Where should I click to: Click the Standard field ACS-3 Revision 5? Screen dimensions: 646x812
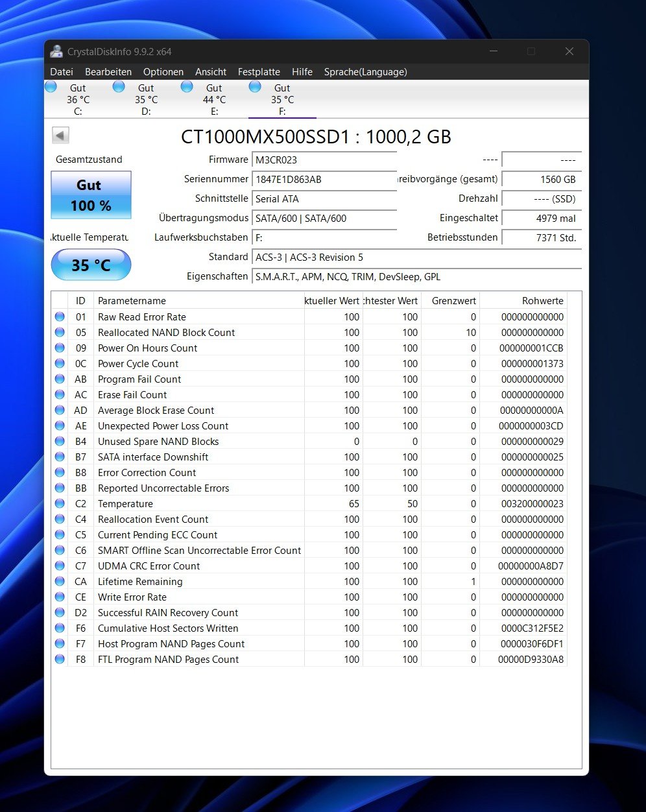(416, 257)
